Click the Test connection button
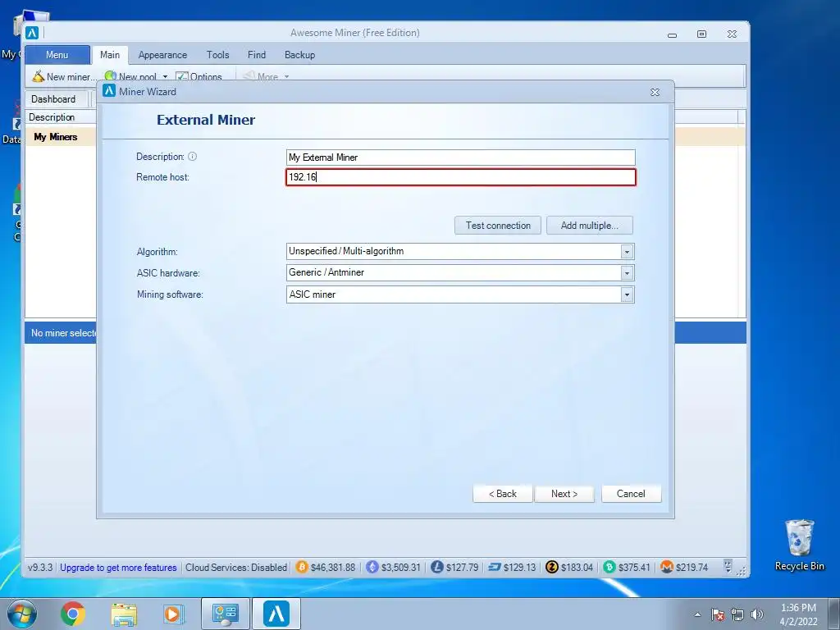 pyautogui.click(x=498, y=226)
